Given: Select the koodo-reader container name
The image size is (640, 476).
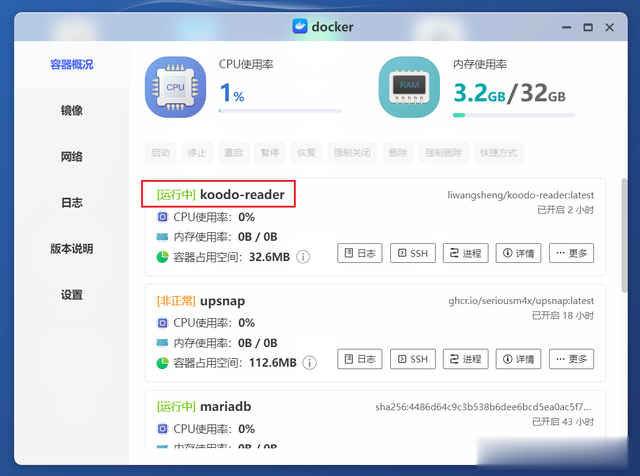Looking at the screenshot, I should click(x=242, y=194).
